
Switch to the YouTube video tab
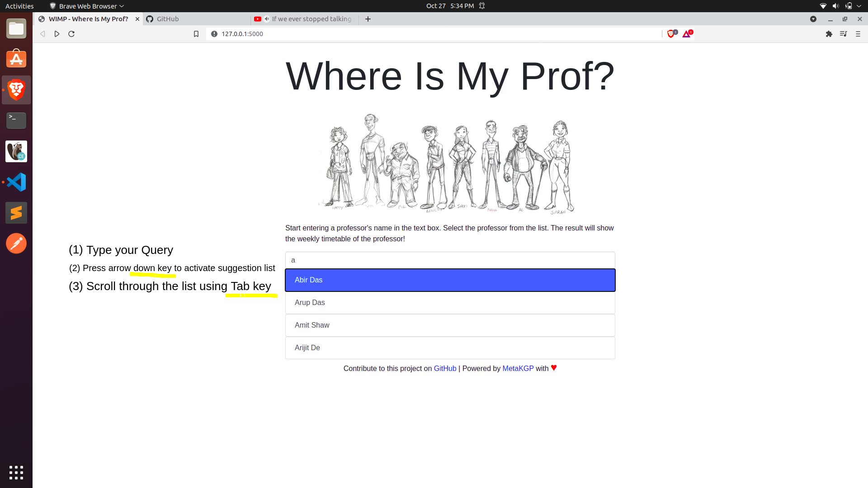click(311, 19)
